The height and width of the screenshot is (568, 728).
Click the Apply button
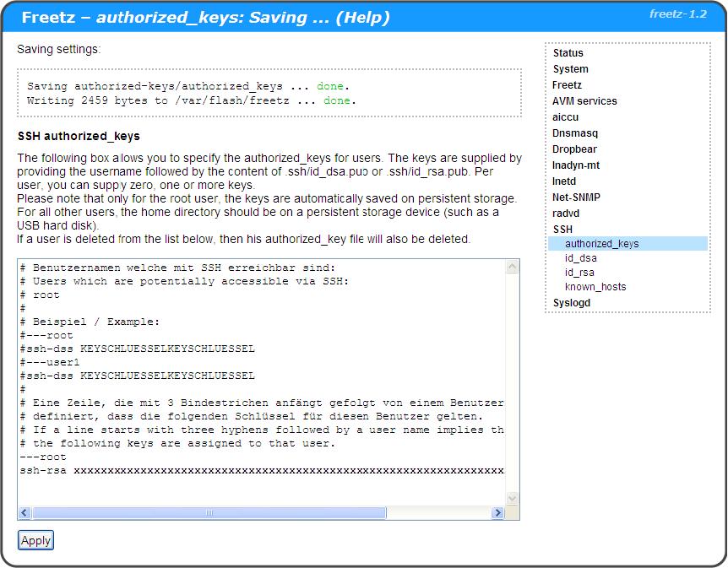[x=35, y=540]
